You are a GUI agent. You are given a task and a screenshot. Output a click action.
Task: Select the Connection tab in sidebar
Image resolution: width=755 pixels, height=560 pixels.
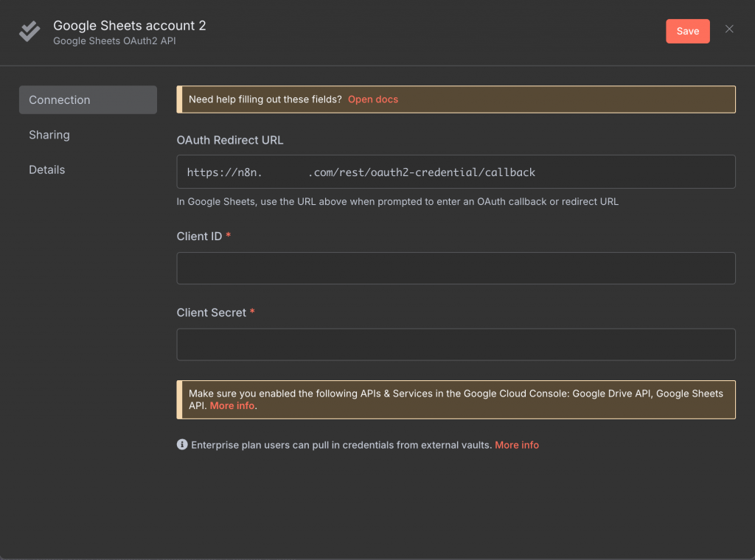88,100
